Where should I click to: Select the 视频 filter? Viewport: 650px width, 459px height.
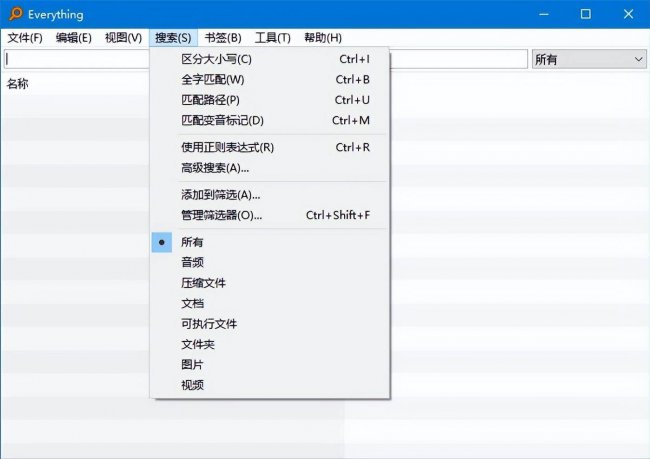(269, 385)
